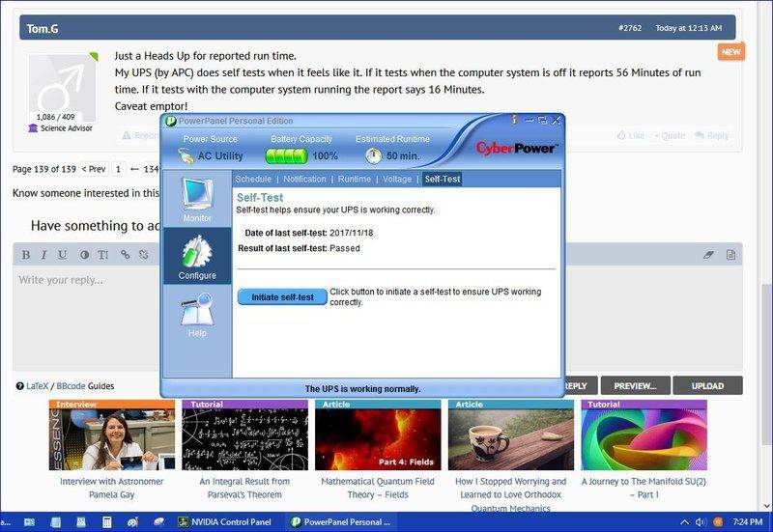
Task: Click PowerPanel Personal taskbar item
Action: [x=341, y=522]
